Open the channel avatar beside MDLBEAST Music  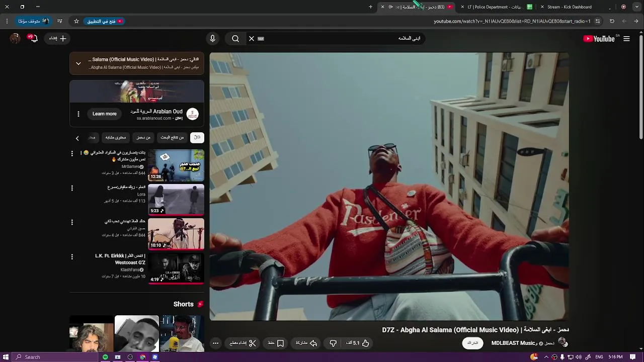click(562, 343)
